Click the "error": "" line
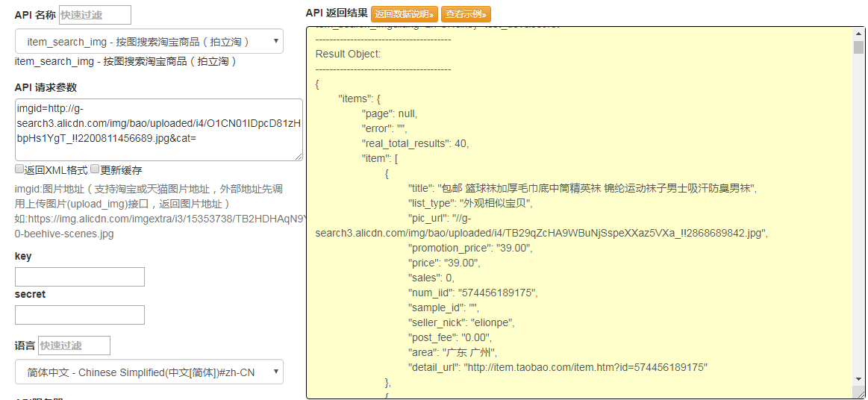868x400 pixels. pos(384,128)
